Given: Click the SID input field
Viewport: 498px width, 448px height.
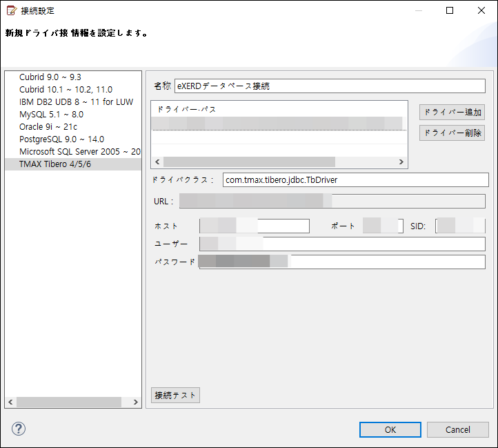Looking at the screenshot, I should tap(460, 226).
